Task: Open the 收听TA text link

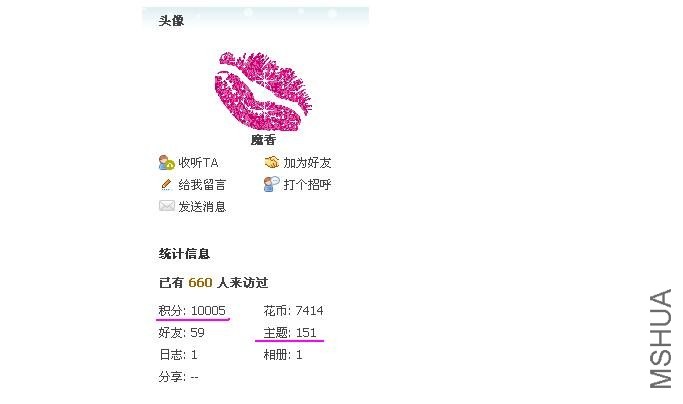Action: (198, 163)
